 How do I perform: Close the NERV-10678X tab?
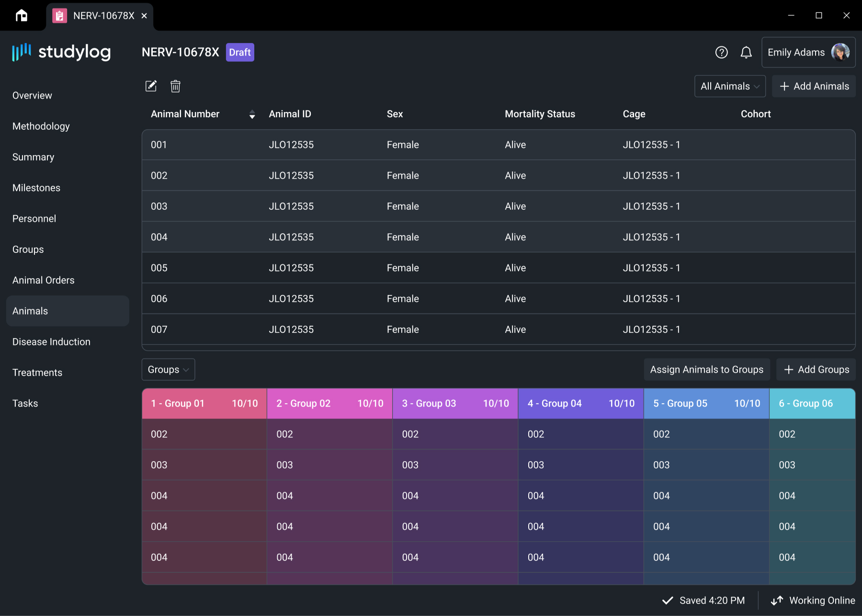(144, 16)
